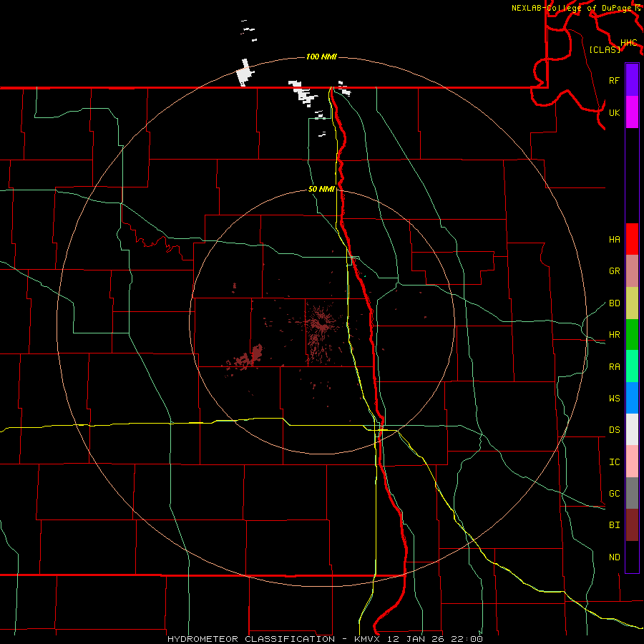Click the [CLAS] label
The image size is (644, 644).
point(605,49)
